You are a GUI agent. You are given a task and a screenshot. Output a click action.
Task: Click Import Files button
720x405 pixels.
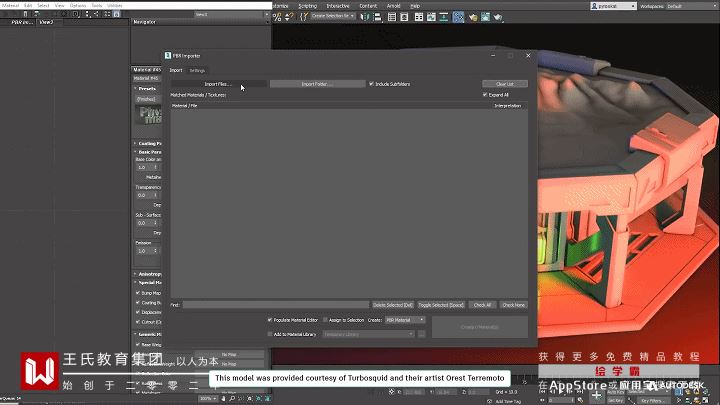click(218, 84)
